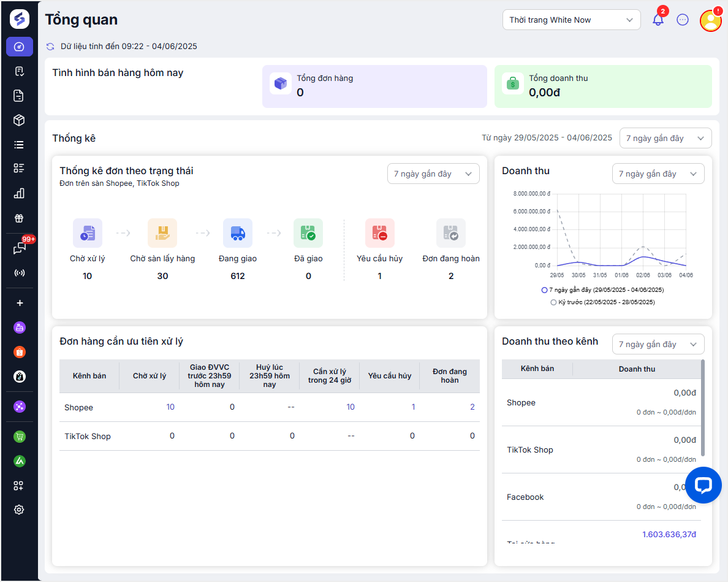The width and height of the screenshot is (728, 582).
Task: Open the chat messages icon with 99+ badge
Action: click(20, 248)
